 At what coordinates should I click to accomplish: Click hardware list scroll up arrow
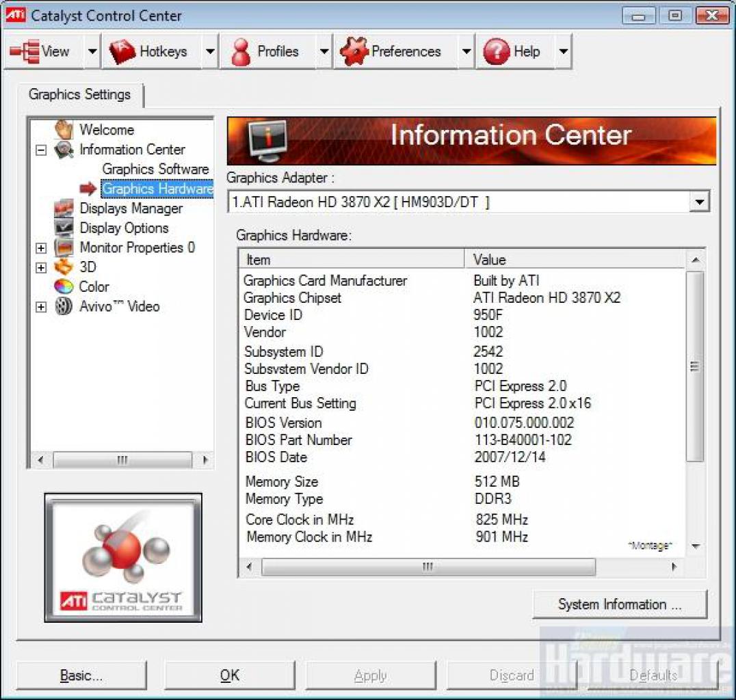click(696, 260)
